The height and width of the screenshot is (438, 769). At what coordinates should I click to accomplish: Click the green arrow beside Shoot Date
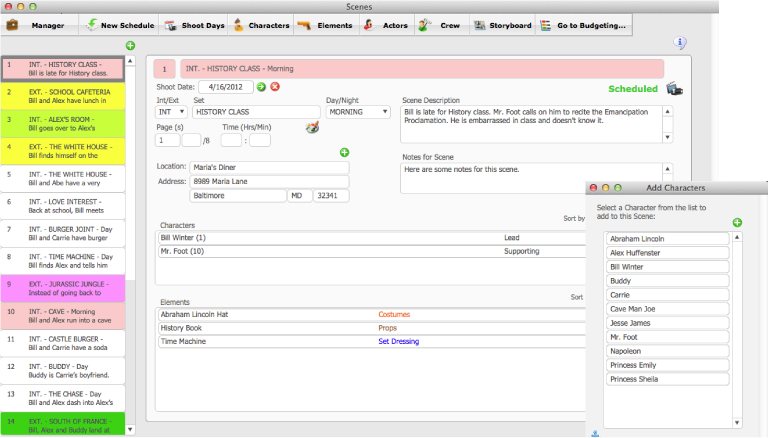tap(262, 87)
